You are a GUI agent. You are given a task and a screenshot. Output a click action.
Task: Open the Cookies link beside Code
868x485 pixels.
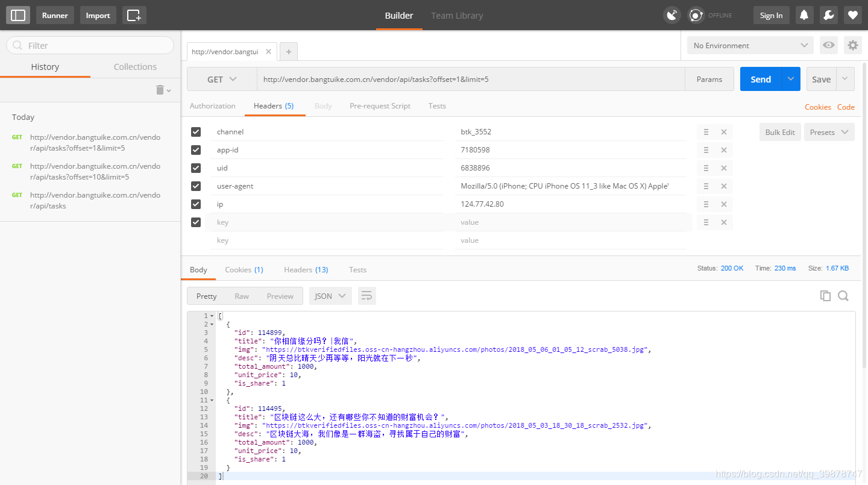[x=818, y=107]
